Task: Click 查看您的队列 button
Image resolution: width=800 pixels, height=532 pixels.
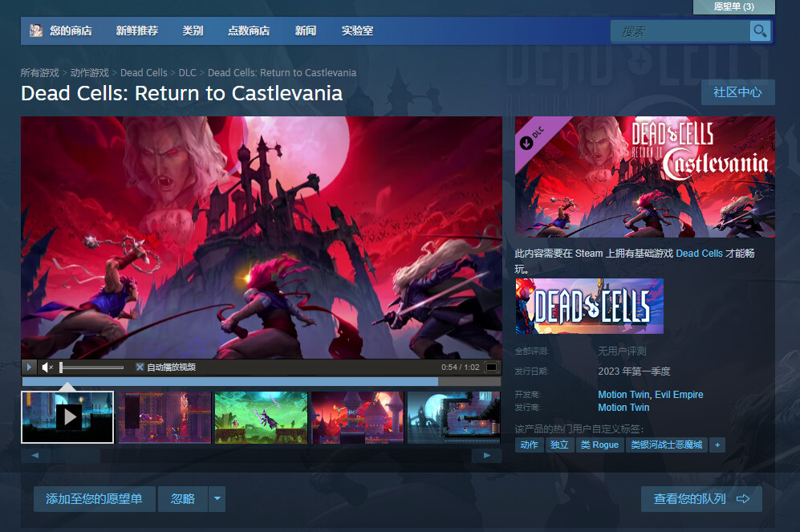Action: pyautogui.click(x=701, y=499)
